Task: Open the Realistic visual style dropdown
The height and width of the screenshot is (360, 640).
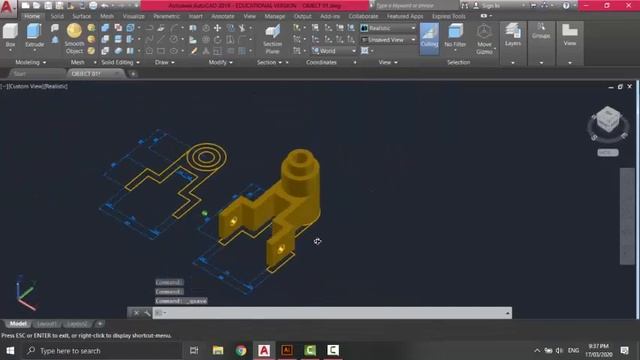Action: click(x=388, y=28)
